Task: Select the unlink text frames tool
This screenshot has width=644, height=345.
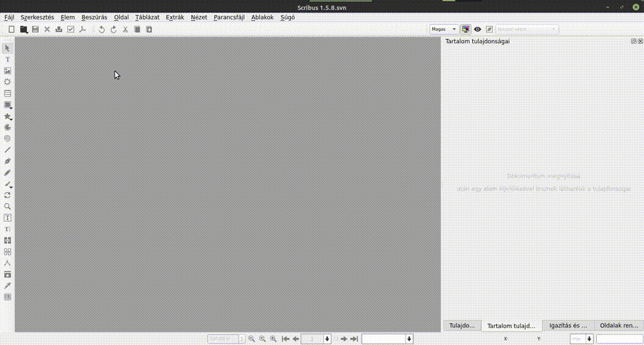Action: pyautogui.click(x=8, y=252)
